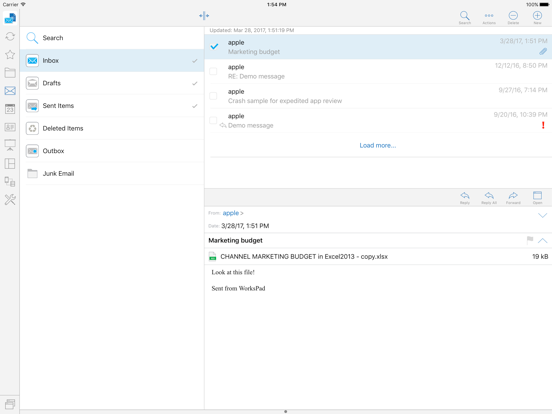Open the RE: Demo message email
This screenshot has width=552, height=414.
click(x=378, y=71)
